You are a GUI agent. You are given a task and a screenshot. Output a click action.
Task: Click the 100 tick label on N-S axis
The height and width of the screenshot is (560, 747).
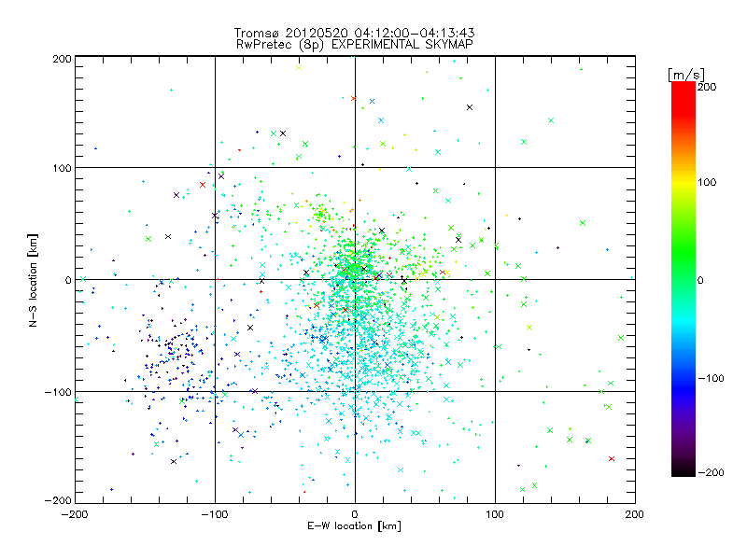pos(62,168)
